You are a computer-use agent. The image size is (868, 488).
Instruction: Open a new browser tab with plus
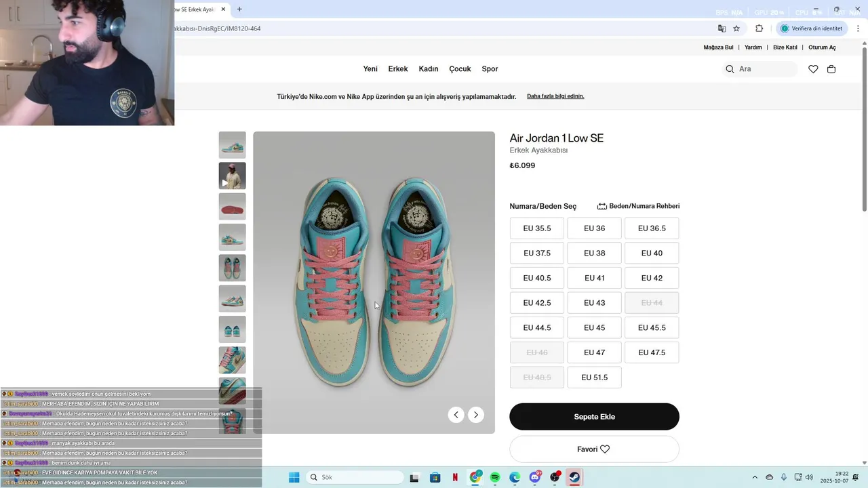tap(239, 9)
